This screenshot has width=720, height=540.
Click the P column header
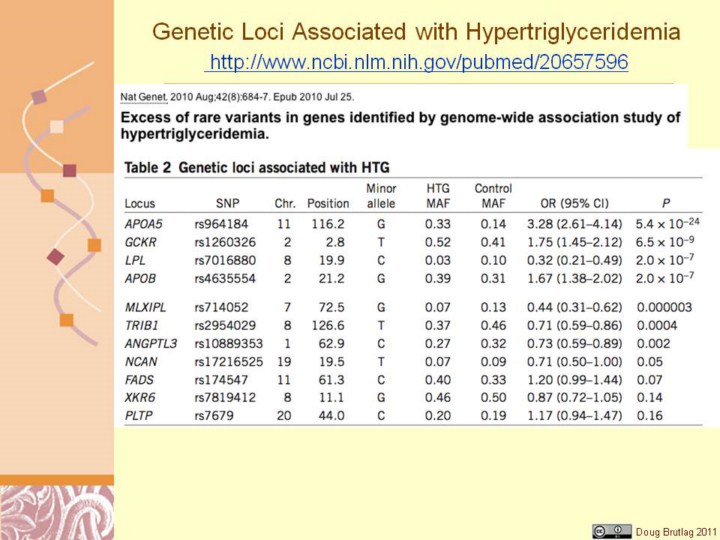click(652, 203)
